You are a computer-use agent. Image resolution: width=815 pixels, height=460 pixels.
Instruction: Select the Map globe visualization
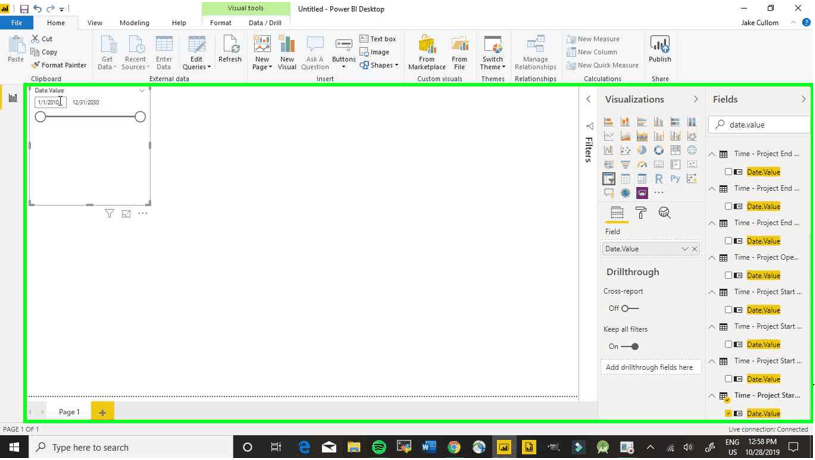692,150
